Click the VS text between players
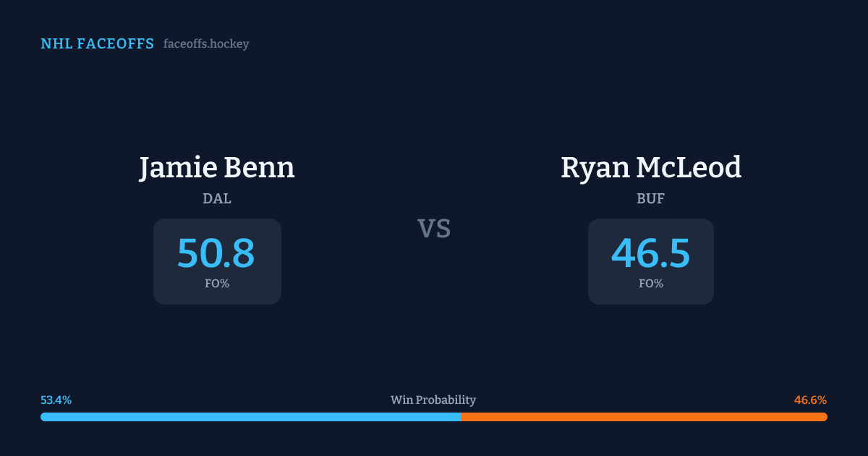 click(434, 229)
